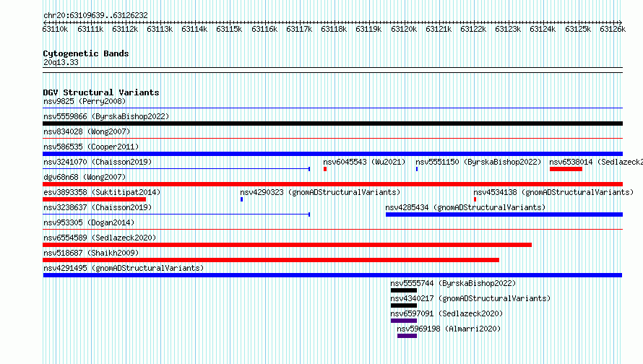Open the nsv6554589 (Sedlazeck2020) label

coord(100,238)
